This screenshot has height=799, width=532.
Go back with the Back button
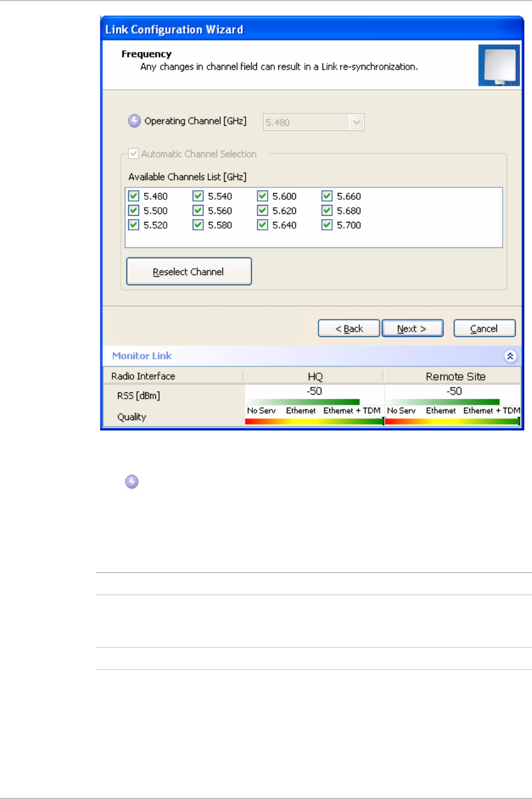(348, 329)
